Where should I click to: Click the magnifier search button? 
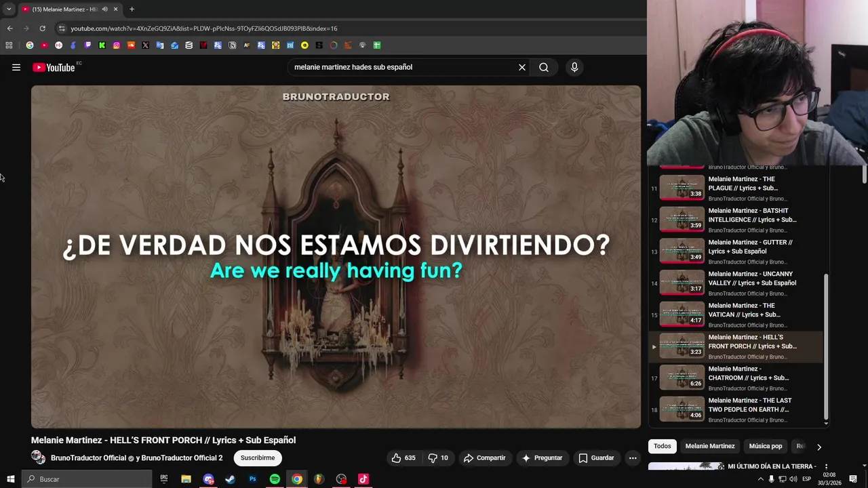click(544, 67)
